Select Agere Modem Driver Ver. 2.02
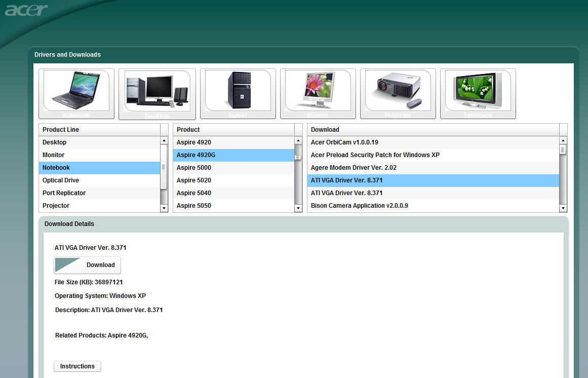Viewport: 588px width, 378px height. pos(354,168)
